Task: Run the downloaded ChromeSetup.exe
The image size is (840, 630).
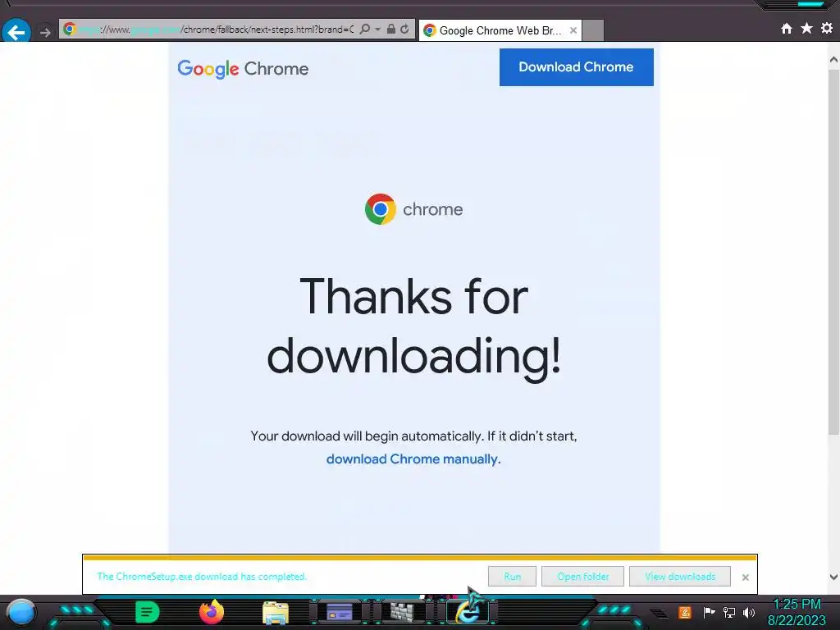Action: click(512, 577)
